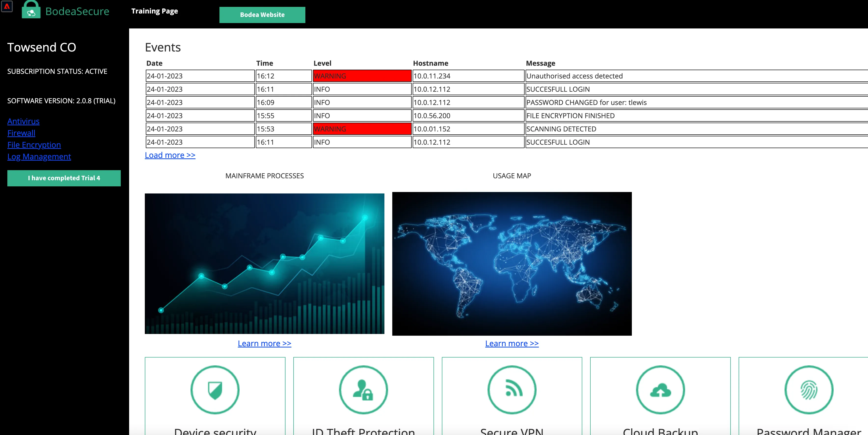Click the Level column header
This screenshot has height=435, width=868.
pos(323,63)
